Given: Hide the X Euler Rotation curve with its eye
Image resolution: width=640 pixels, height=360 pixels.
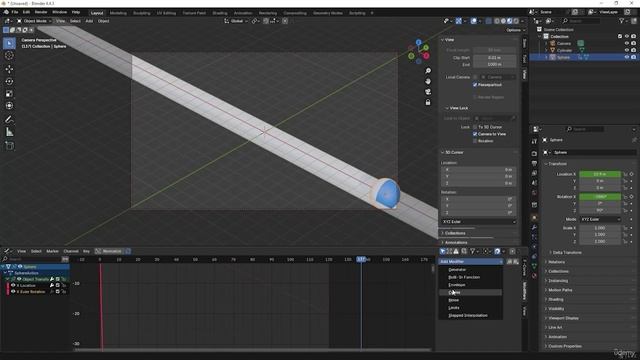Looking at the screenshot, I should click(x=13, y=291).
